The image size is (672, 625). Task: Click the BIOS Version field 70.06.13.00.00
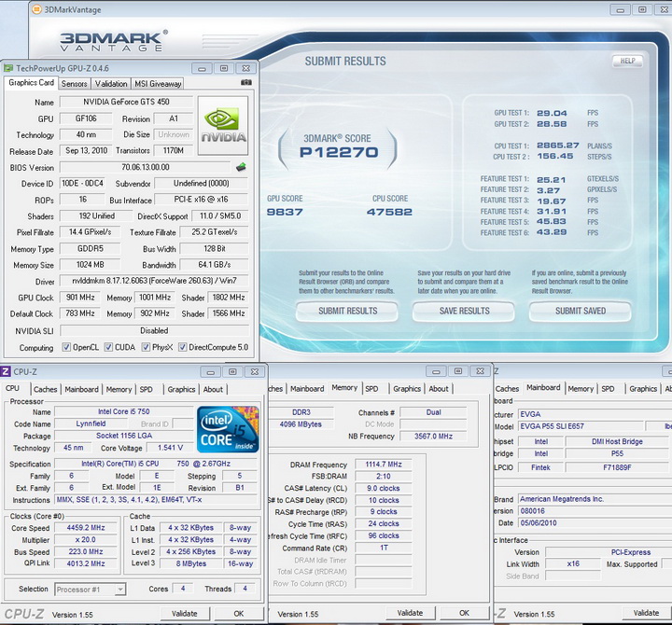click(146, 167)
